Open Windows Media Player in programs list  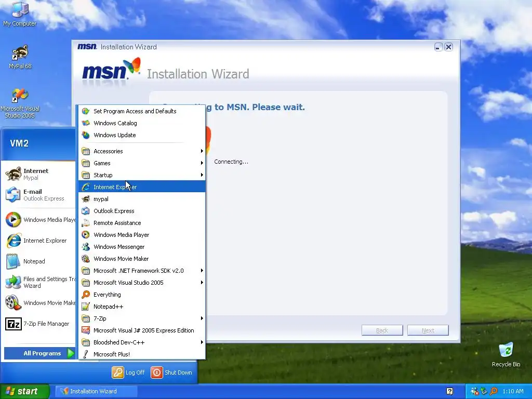[142, 235]
